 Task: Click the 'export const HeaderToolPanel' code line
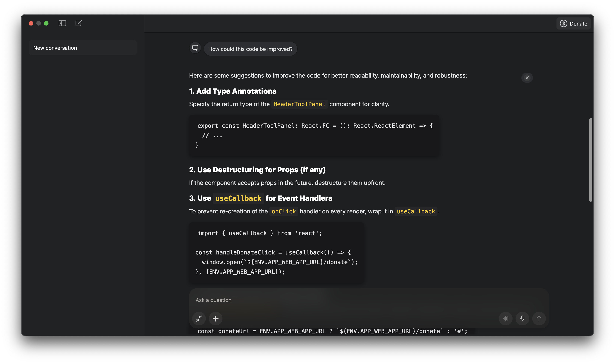(315, 126)
